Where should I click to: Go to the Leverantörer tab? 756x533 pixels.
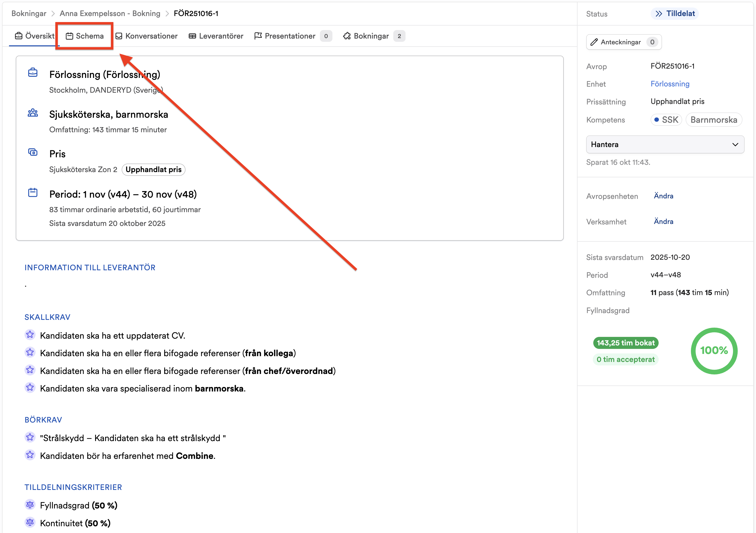click(216, 36)
